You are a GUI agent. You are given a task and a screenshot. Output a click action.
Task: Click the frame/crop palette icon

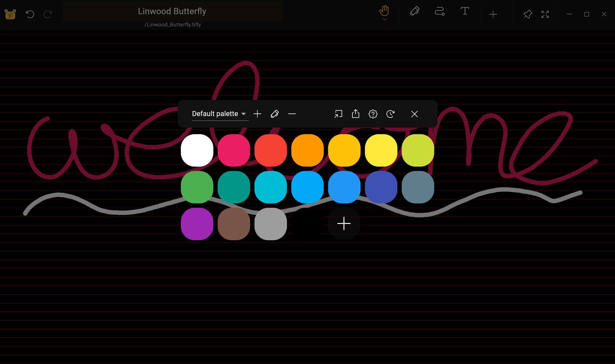(338, 114)
